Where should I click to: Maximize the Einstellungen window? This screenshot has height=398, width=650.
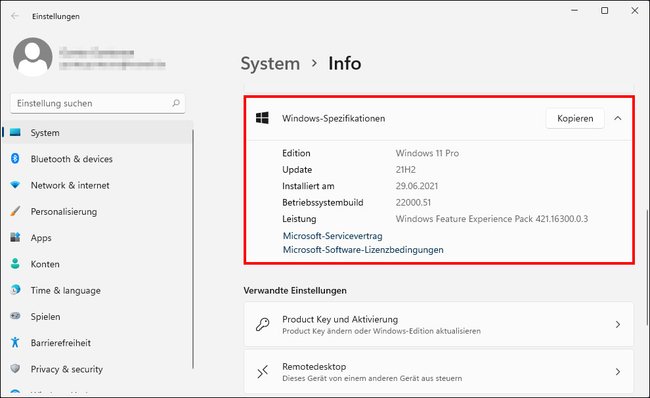point(605,10)
